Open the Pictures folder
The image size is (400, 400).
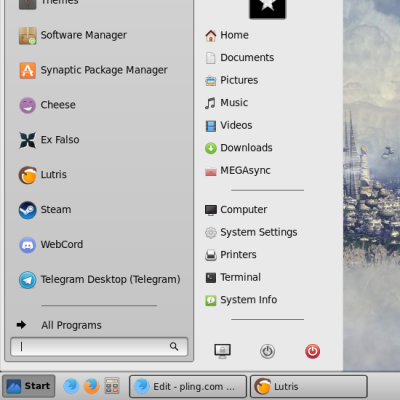231,80
